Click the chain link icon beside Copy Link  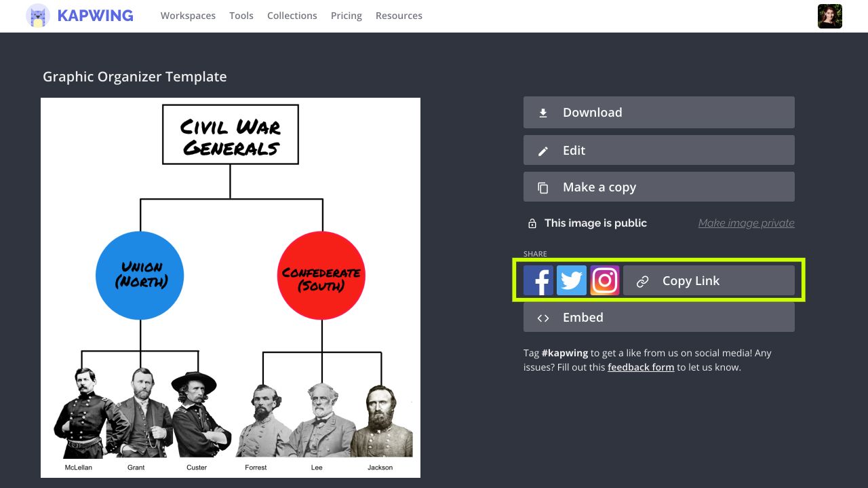click(x=643, y=281)
